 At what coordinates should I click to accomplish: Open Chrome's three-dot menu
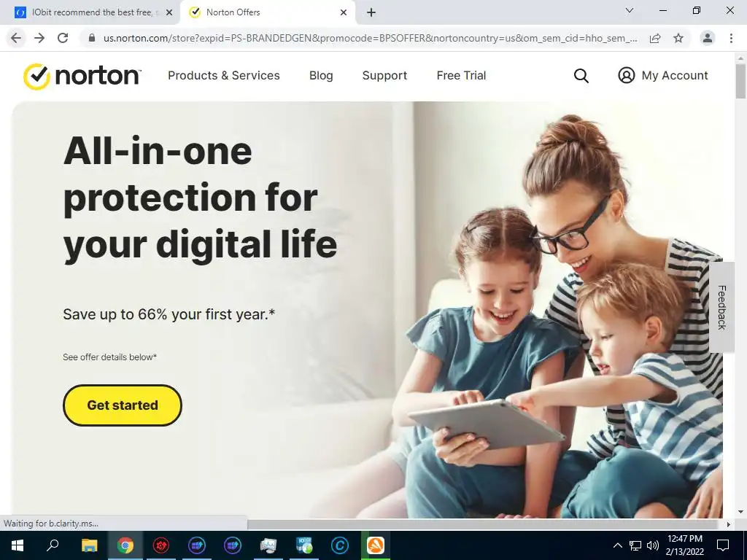(731, 38)
